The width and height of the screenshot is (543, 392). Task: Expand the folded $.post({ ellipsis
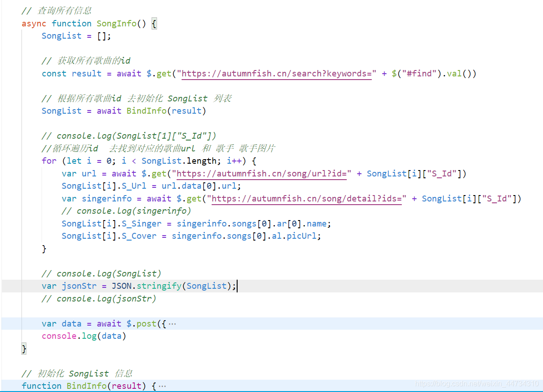172,324
